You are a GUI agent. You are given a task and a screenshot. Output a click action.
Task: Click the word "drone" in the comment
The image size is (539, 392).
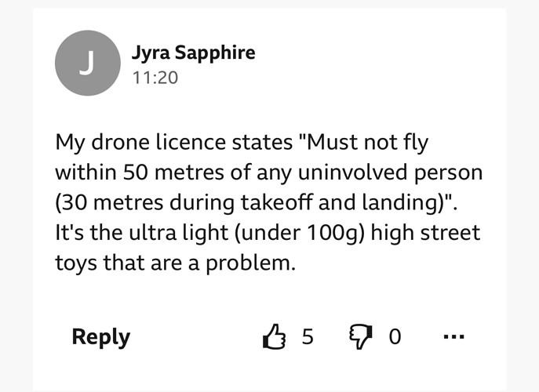[120, 142]
